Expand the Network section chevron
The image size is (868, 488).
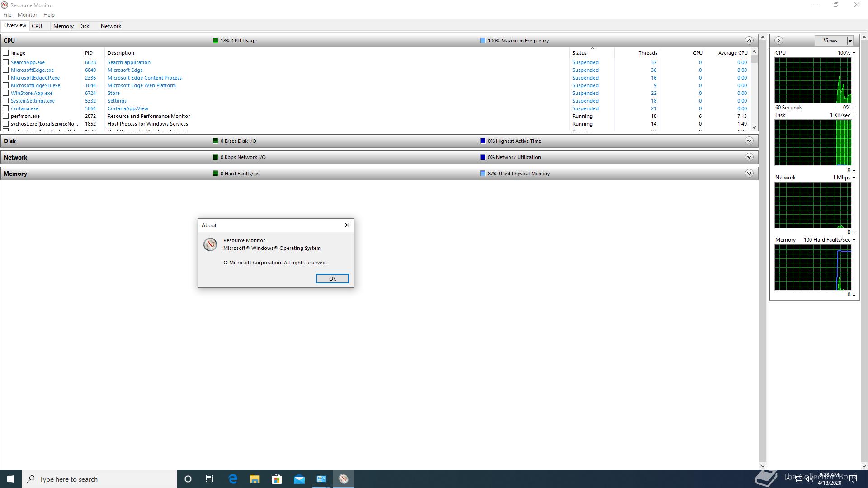[x=749, y=157]
